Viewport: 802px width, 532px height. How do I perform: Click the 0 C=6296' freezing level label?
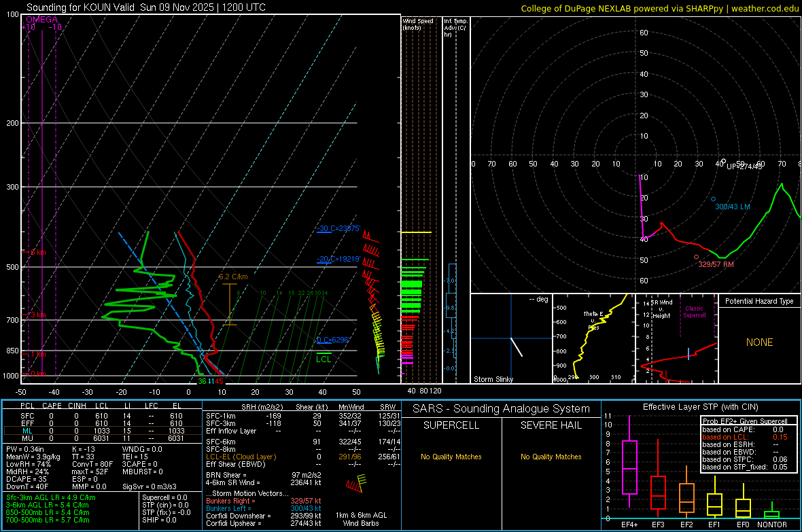[333, 340]
